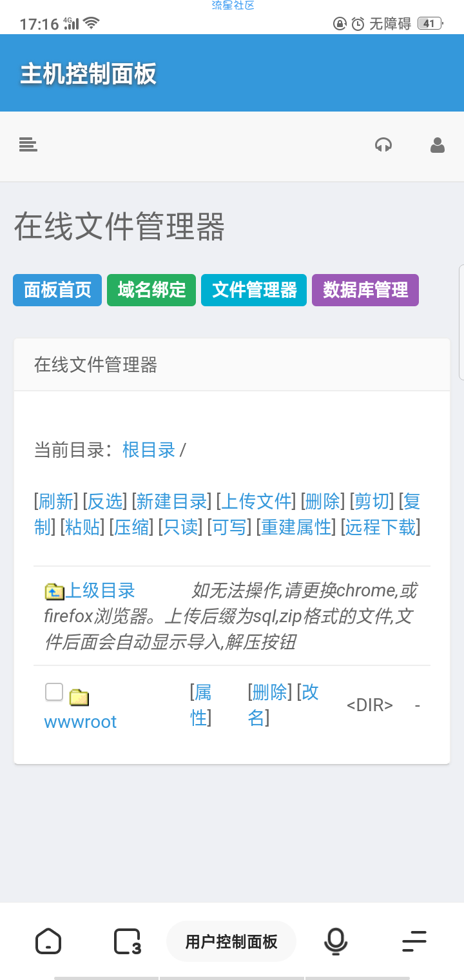Open the user profile icon
Image resolution: width=464 pixels, height=980 pixels.
coord(438,145)
